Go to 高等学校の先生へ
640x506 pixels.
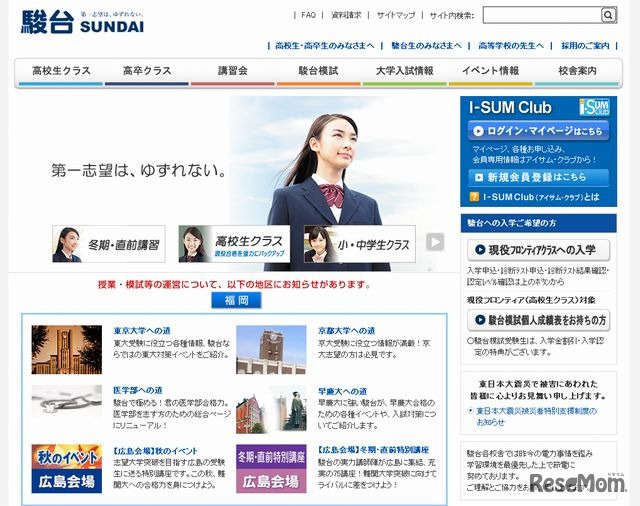(511, 46)
